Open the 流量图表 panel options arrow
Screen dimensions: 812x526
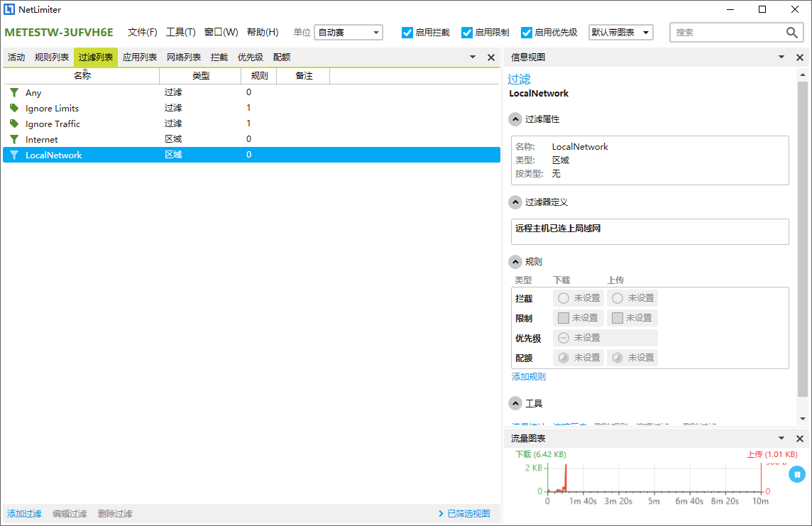click(781, 438)
